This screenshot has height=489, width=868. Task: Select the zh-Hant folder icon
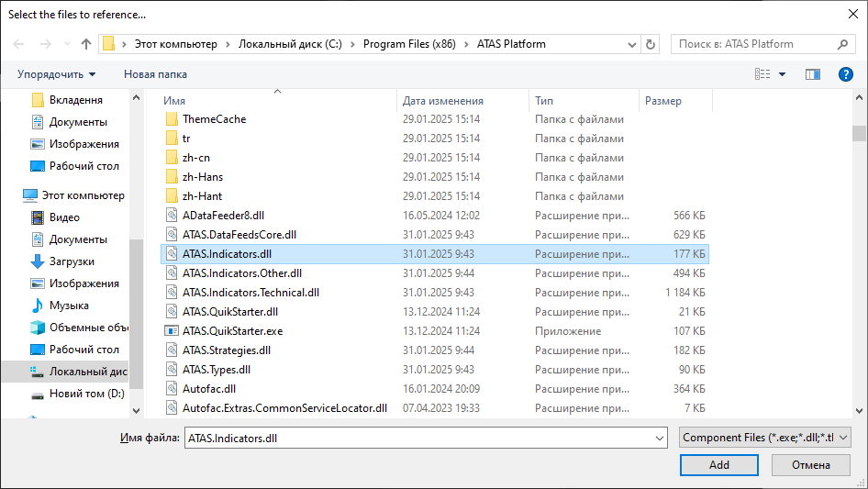pyautogui.click(x=172, y=196)
